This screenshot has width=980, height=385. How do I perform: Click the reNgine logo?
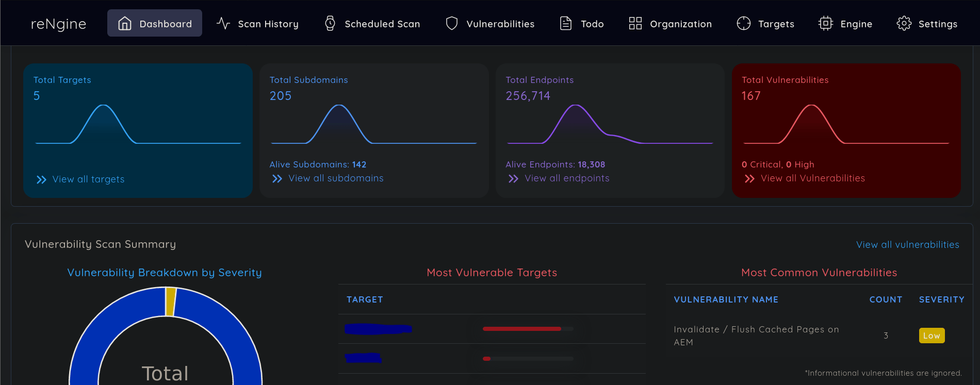(58, 24)
